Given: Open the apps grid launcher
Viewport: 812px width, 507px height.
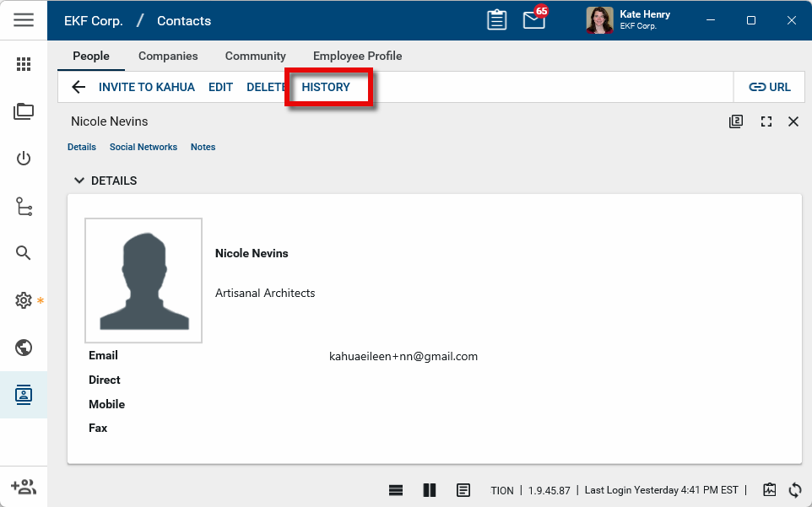Looking at the screenshot, I should [x=24, y=65].
